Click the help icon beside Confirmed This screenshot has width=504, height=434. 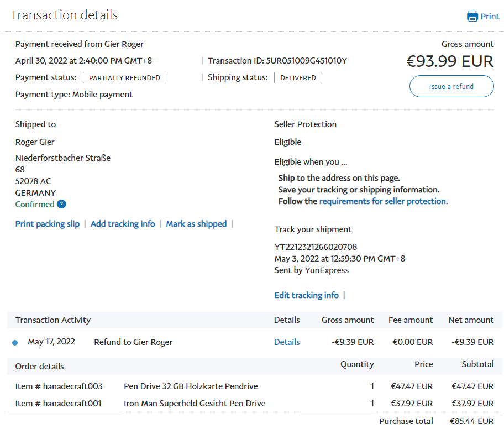pos(61,205)
